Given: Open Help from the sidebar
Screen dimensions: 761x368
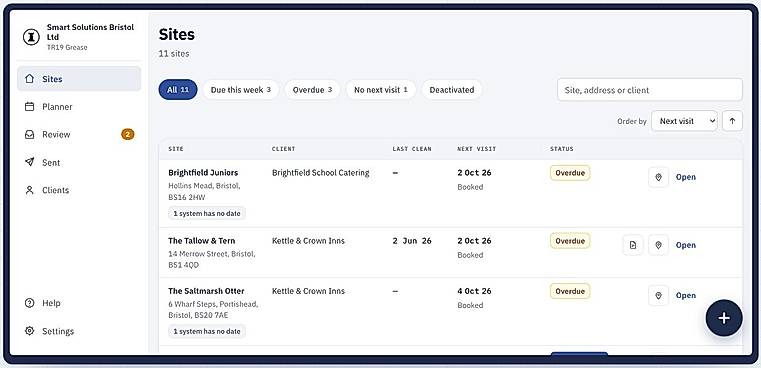Looking at the screenshot, I should pos(79,303).
